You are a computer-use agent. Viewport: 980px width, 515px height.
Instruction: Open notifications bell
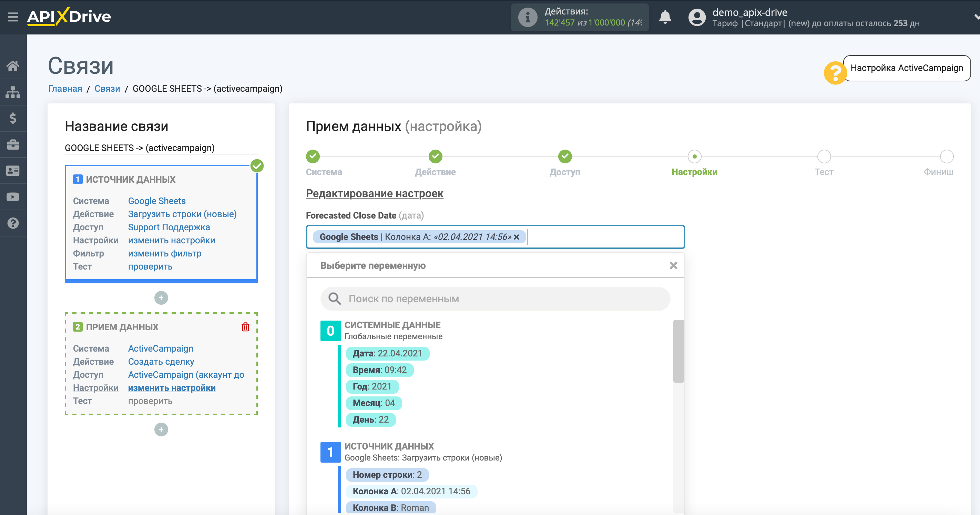tap(665, 17)
